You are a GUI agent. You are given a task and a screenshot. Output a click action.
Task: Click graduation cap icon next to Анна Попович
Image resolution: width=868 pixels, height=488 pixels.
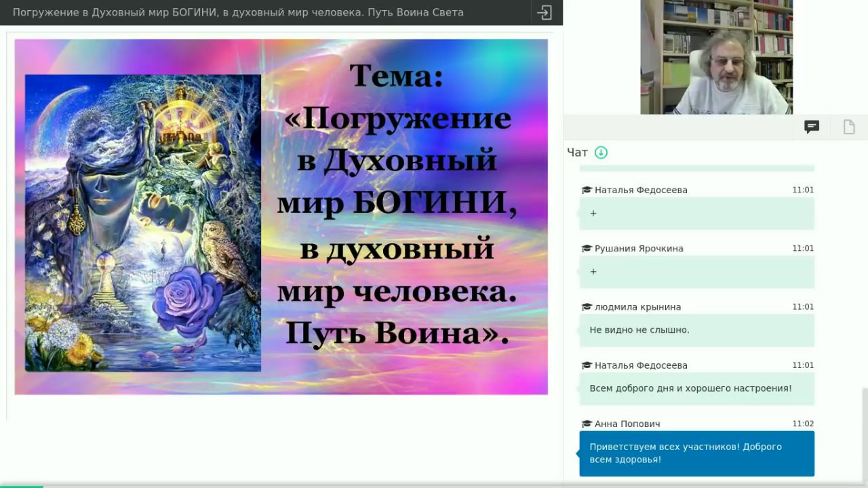pos(587,424)
